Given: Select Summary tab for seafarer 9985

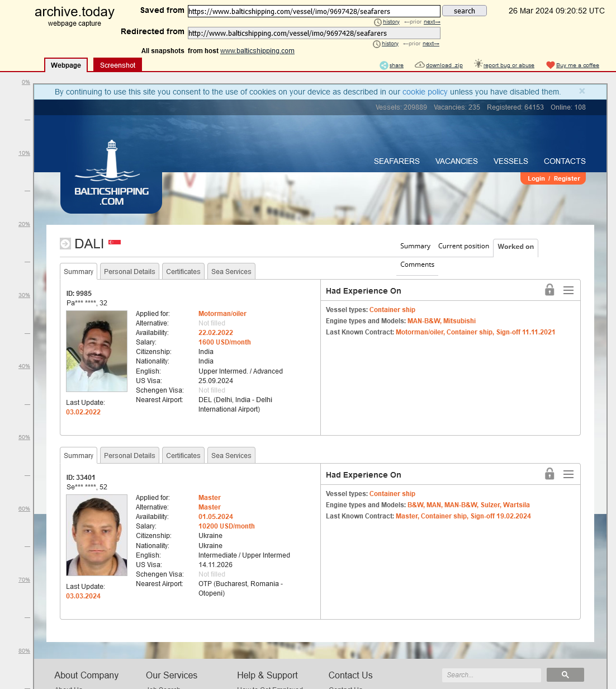Looking at the screenshot, I should pyautogui.click(x=78, y=271).
